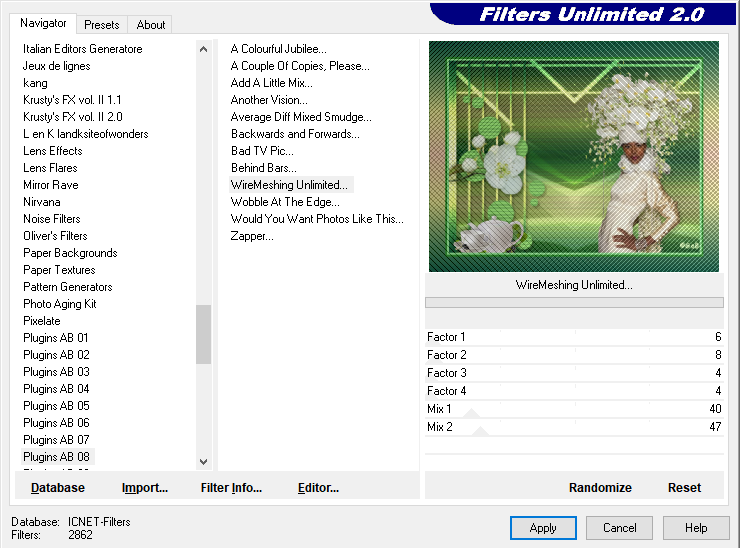
Task: Choose Another Vision filter
Action: (x=269, y=100)
